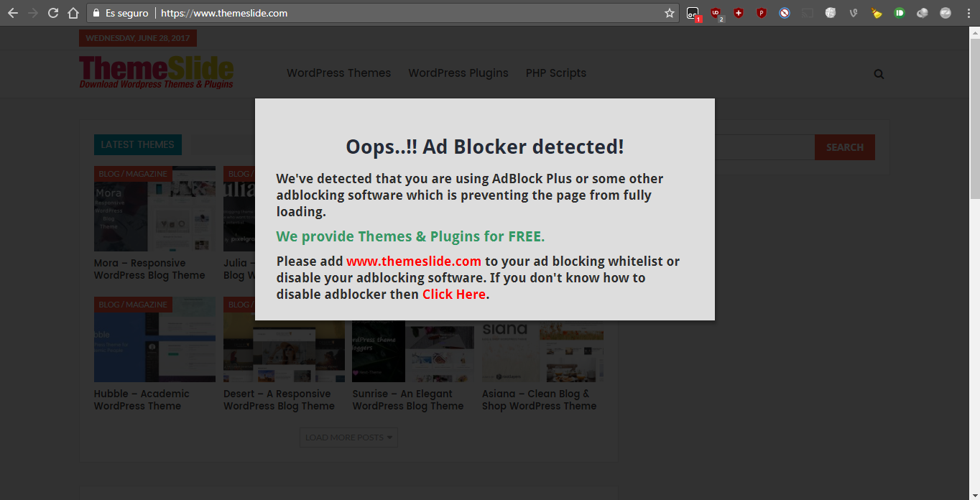
Task: Click the Mora theme thumbnail
Action: click(x=154, y=209)
